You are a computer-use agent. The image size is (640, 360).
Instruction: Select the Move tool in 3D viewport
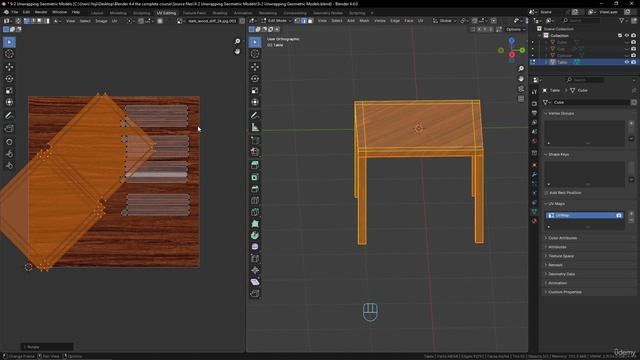255,67
